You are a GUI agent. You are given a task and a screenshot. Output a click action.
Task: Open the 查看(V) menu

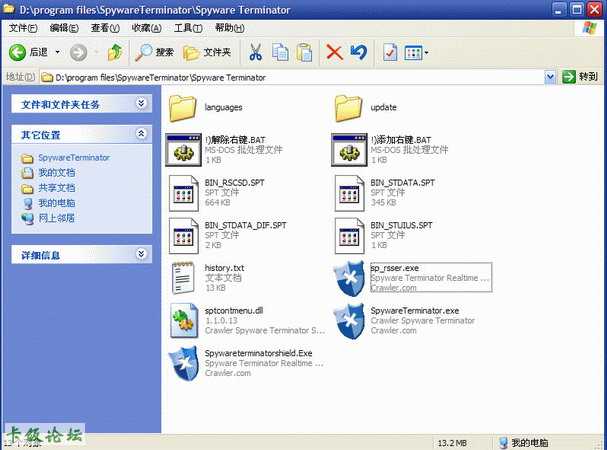[x=106, y=28]
